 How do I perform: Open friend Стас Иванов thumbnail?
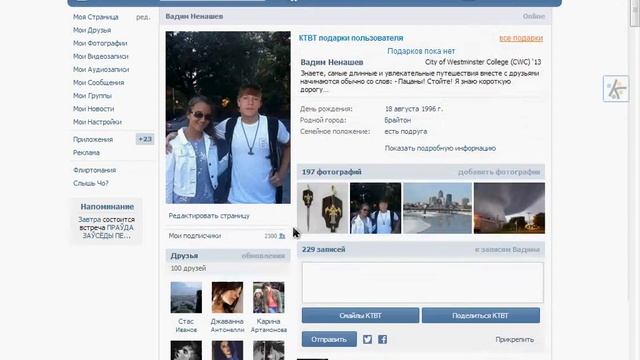186,298
